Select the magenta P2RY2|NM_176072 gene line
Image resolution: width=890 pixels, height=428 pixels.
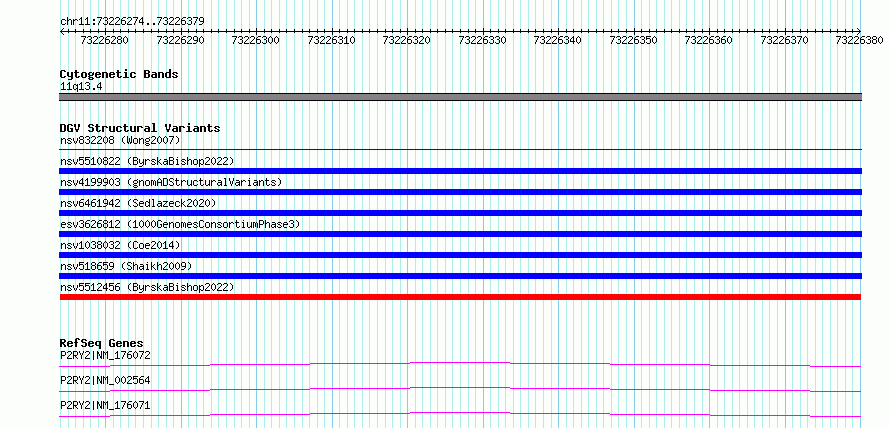pyautogui.click(x=460, y=364)
